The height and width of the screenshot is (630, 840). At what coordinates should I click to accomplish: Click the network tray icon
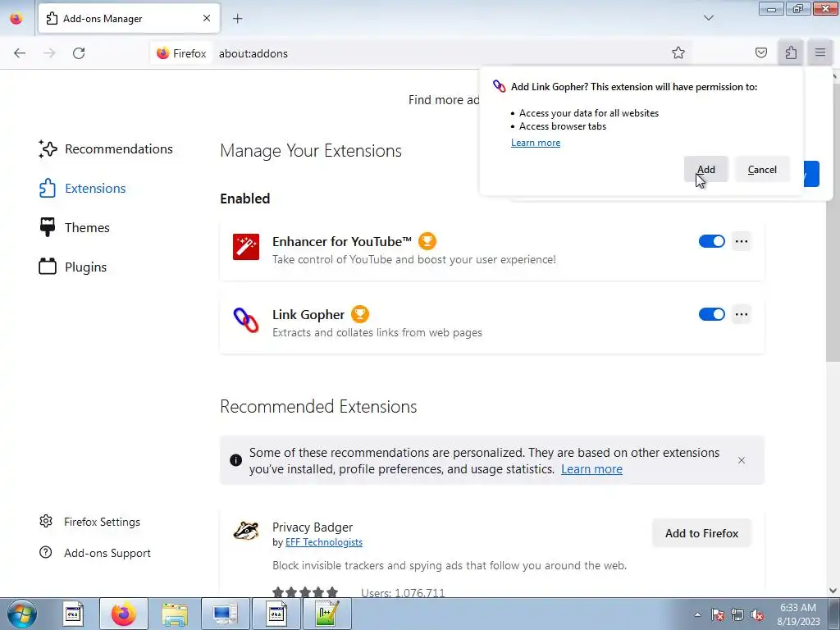(737, 614)
